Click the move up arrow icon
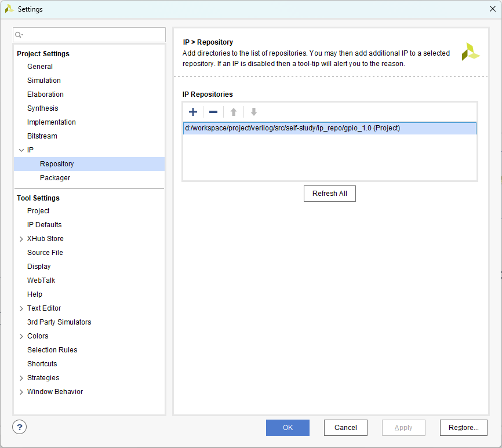The image size is (502, 448). (x=234, y=112)
